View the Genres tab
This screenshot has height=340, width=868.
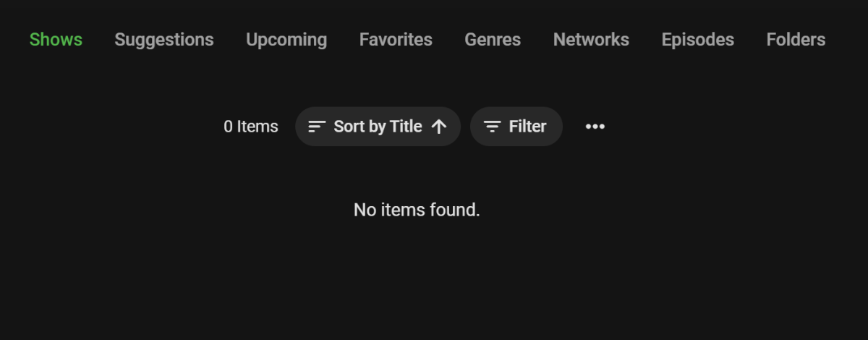tap(493, 40)
